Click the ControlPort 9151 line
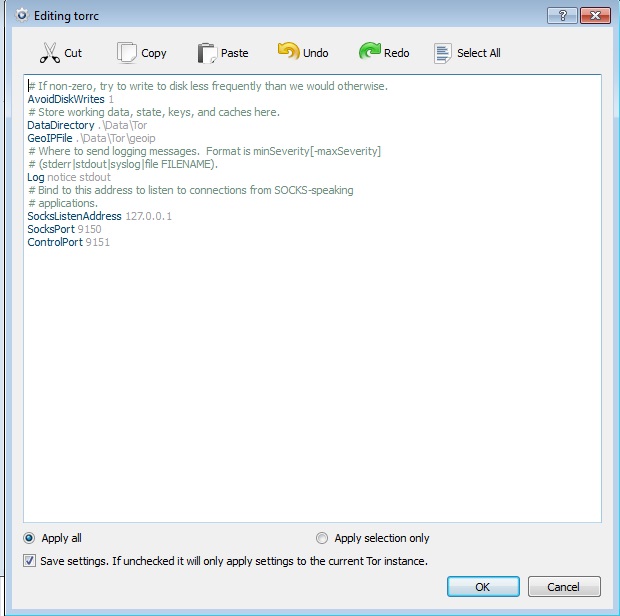This screenshot has height=616, width=620. click(x=68, y=242)
